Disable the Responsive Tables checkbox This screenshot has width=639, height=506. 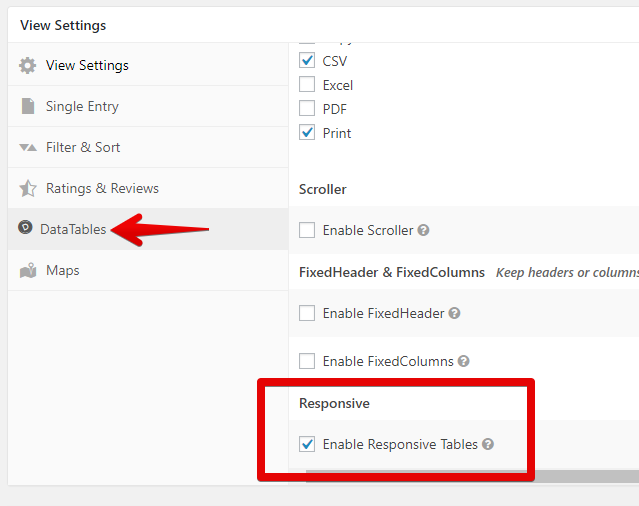(x=307, y=444)
